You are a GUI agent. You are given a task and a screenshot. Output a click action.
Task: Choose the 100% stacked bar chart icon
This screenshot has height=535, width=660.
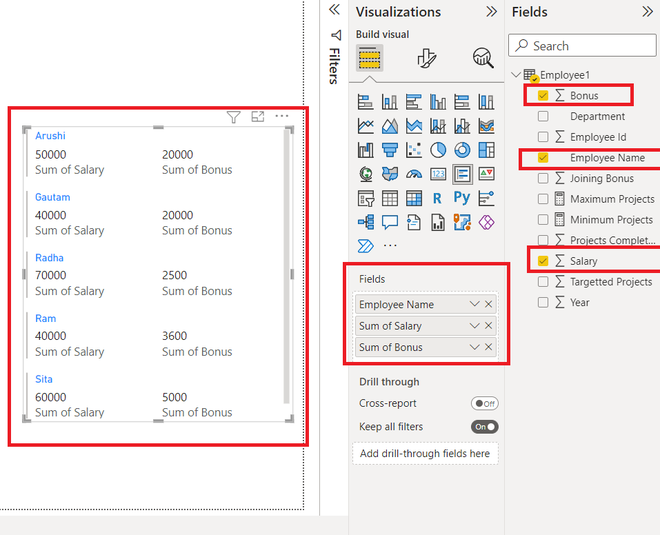click(x=462, y=102)
